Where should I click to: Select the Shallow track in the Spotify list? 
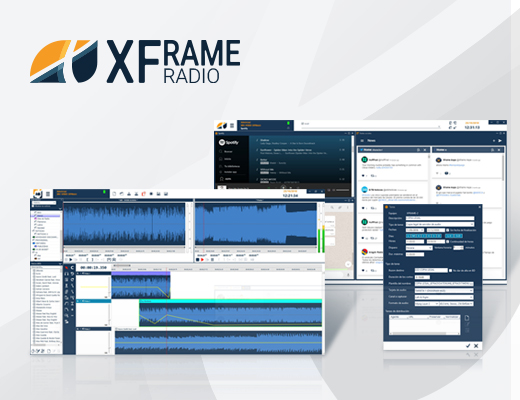coord(300,142)
